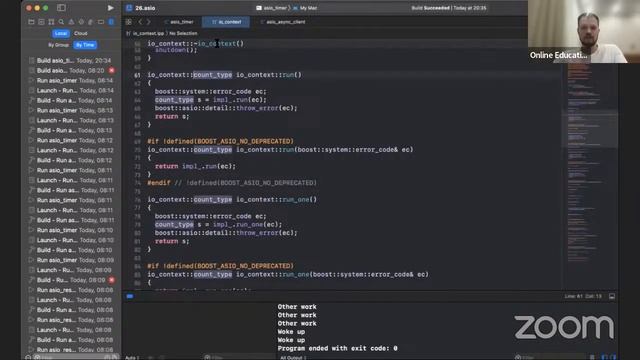Select Run asio_timer report from 08:12

[71, 140]
